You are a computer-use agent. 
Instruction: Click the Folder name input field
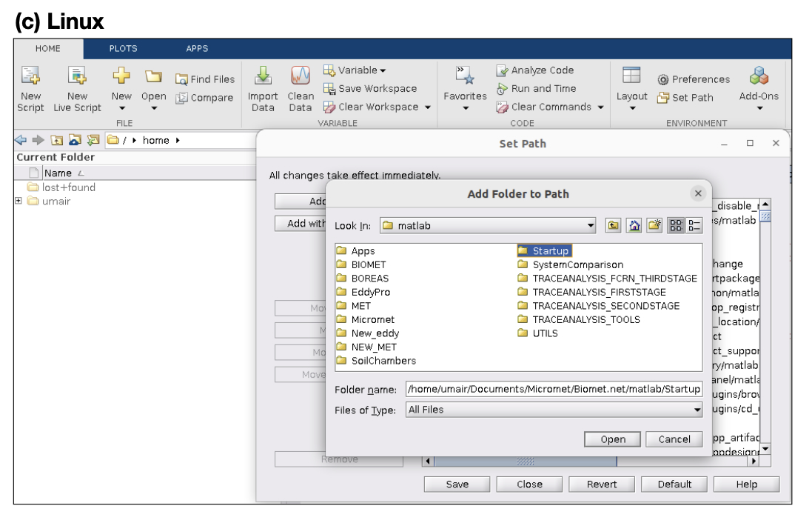[554, 389]
